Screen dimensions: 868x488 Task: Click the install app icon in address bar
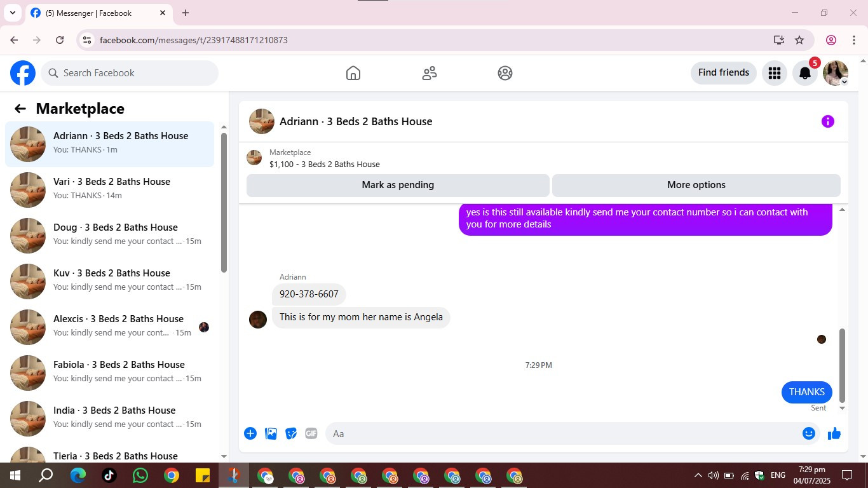(x=779, y=40)
